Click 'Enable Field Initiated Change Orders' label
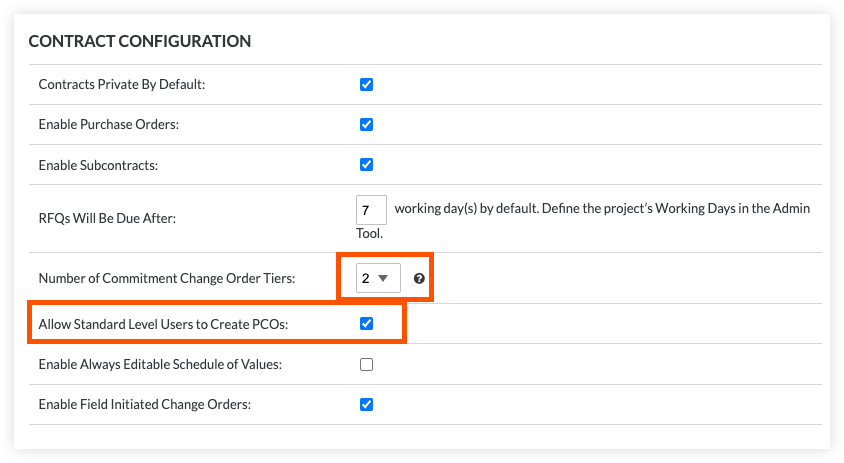Screen dimensions: 844x463 click(144, 405)
